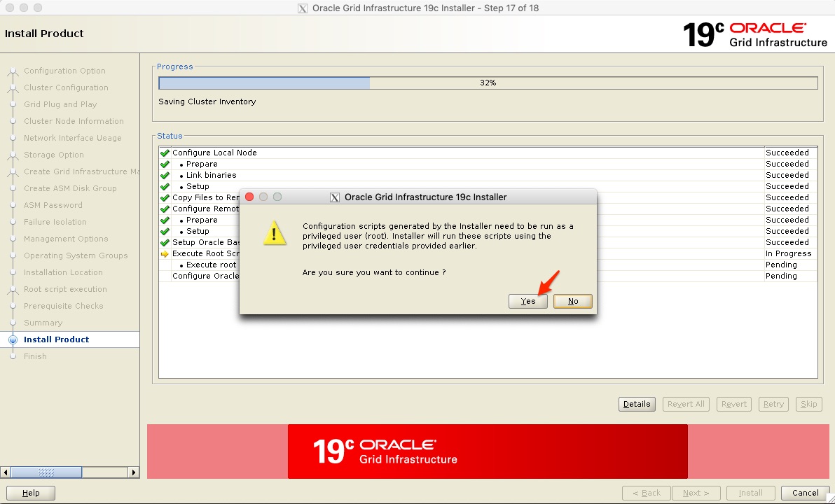Viewport: 835px width, 504px height.
Task: Click the sidebar horizontal scrollbar thumb
Action: [x=46, y=472]
